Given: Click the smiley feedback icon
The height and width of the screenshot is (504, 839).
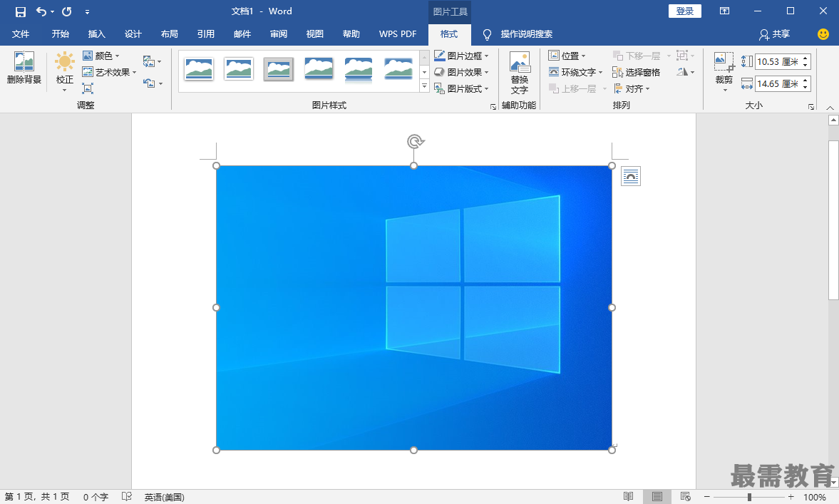Looking at the screenshot, I should (823, 34).
